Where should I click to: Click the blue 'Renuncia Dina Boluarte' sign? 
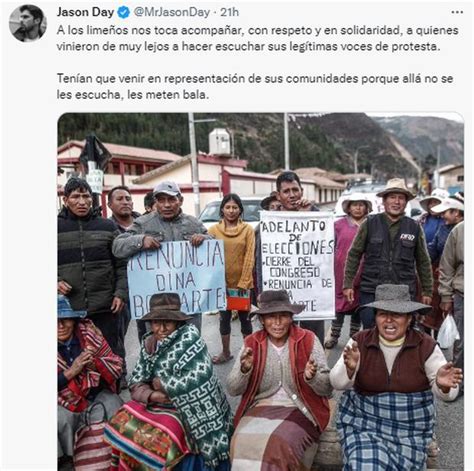click(176, 278)
